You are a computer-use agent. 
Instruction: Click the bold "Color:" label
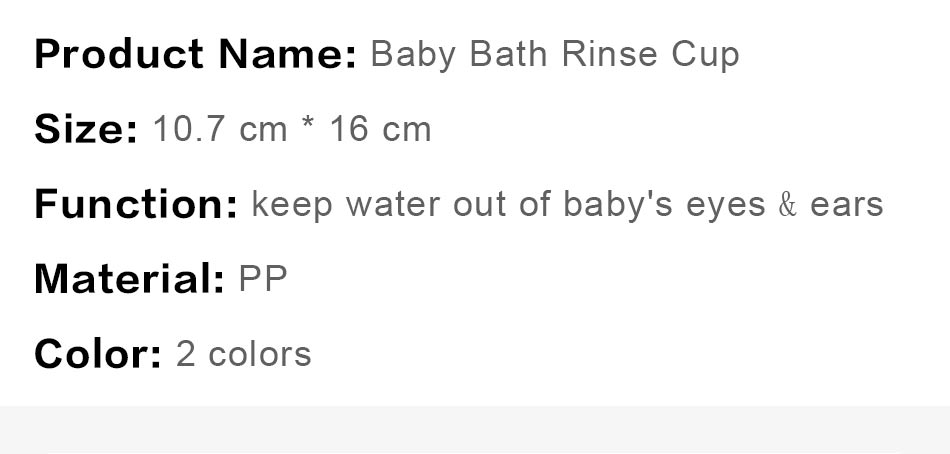[x=98, y=354]
